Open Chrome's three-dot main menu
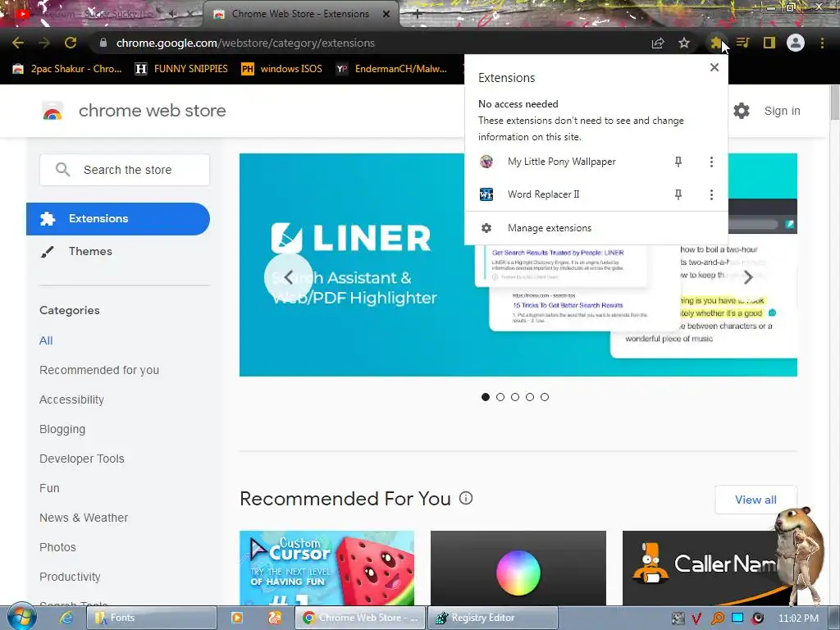Viewport: 840px width, 630px height. 822,43
